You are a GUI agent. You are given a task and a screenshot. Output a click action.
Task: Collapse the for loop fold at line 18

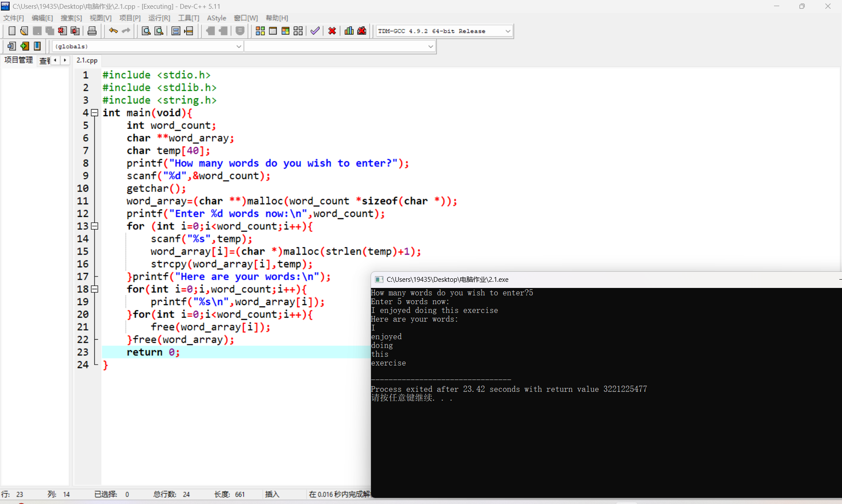point(94,289)
